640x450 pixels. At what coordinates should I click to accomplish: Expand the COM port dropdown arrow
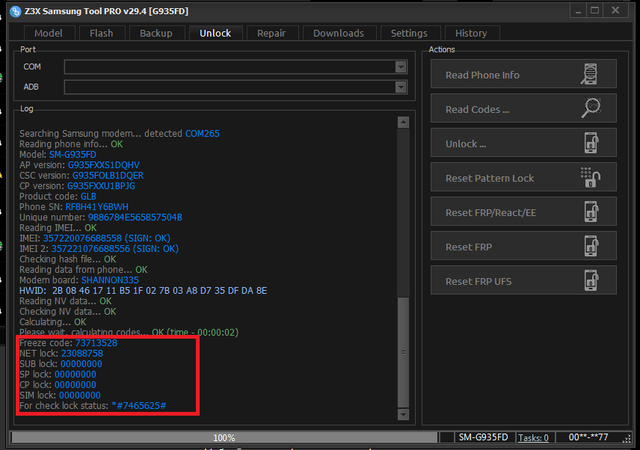pos(401,67)
